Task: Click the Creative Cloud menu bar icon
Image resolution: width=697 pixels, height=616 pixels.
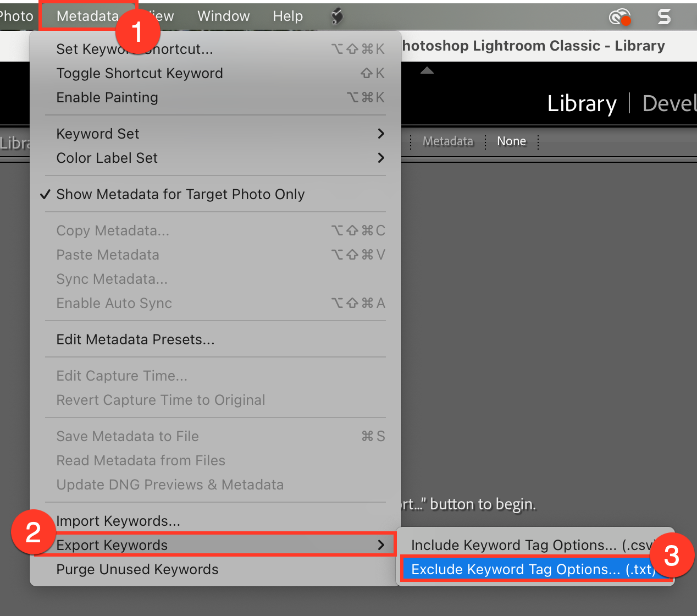Action: (619, 17)
